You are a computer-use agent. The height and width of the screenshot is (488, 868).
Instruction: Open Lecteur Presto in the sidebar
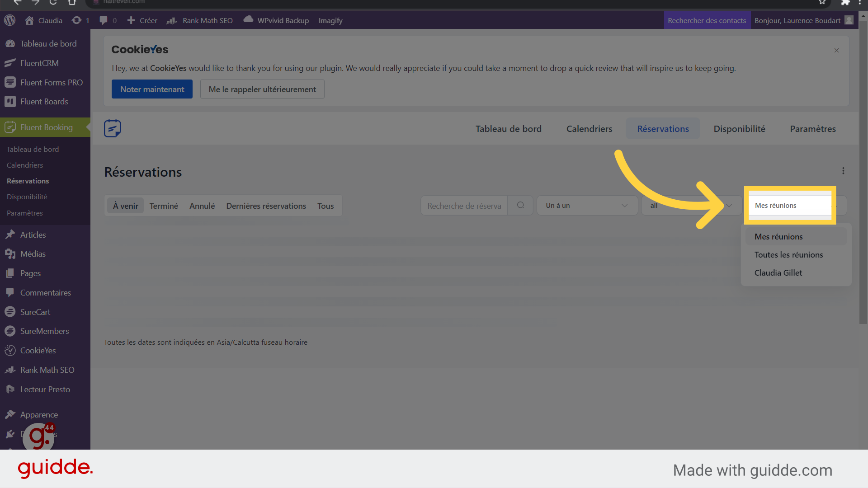click(45, 389)
